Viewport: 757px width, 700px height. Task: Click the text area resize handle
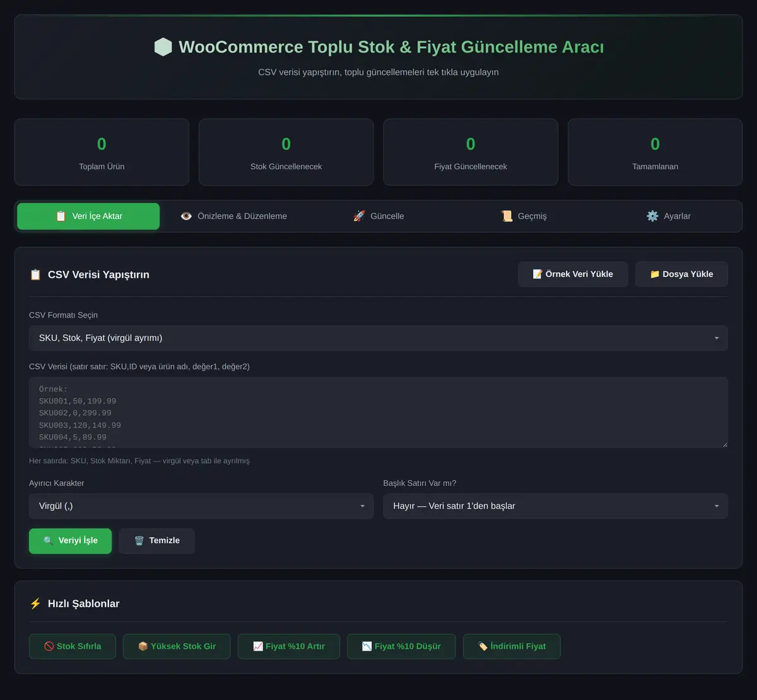[x=724, y=444]
